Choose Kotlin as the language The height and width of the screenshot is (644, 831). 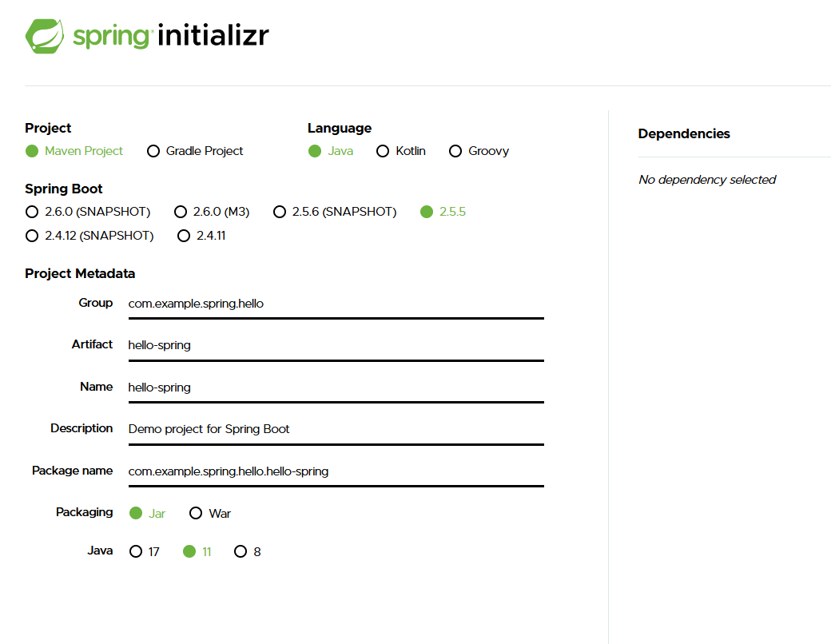[383, 151]
